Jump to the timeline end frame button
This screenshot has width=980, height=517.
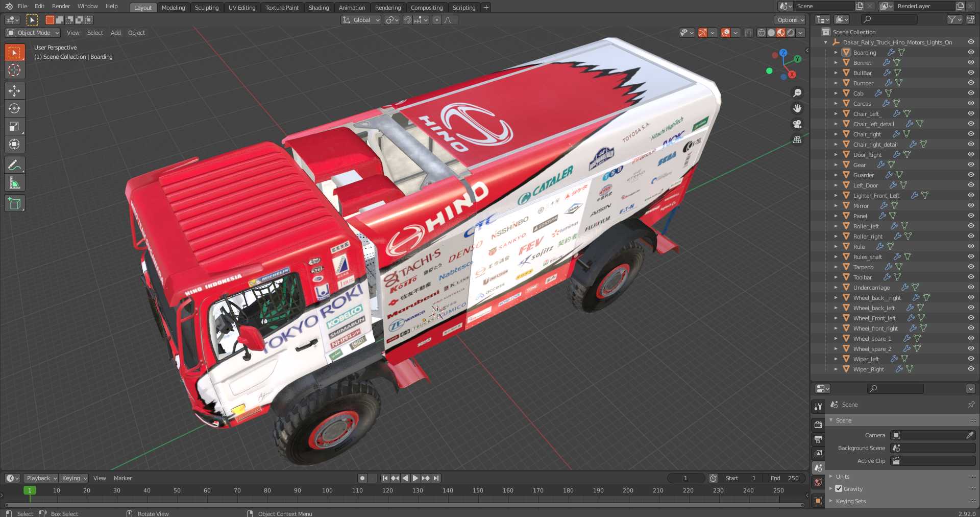click(x=436, y=478)
